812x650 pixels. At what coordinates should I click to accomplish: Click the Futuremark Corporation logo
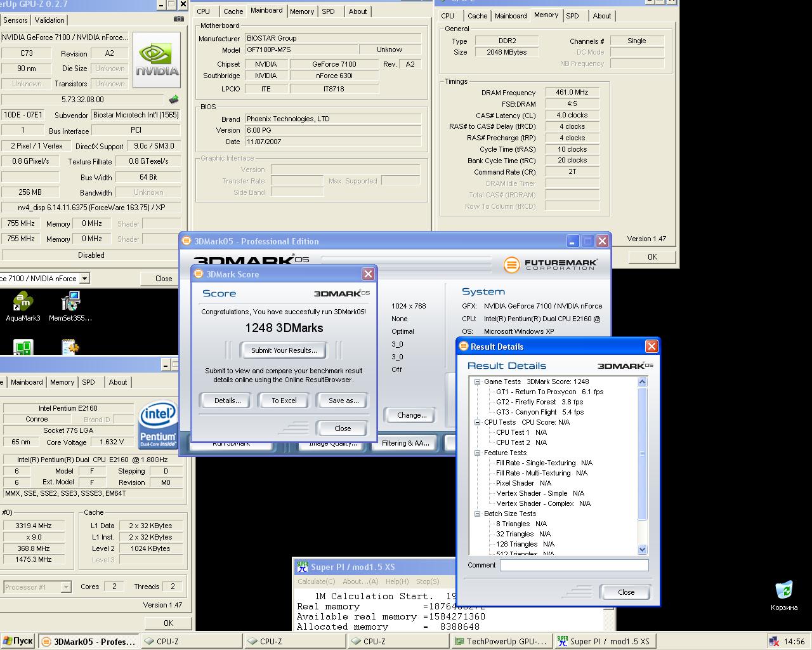pos(551,264)
